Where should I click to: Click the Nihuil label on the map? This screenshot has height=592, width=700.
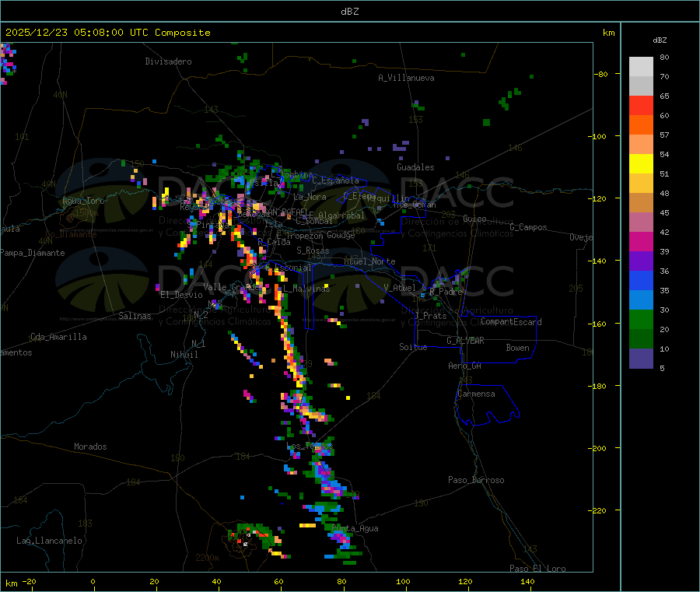(x=184, y=355)
